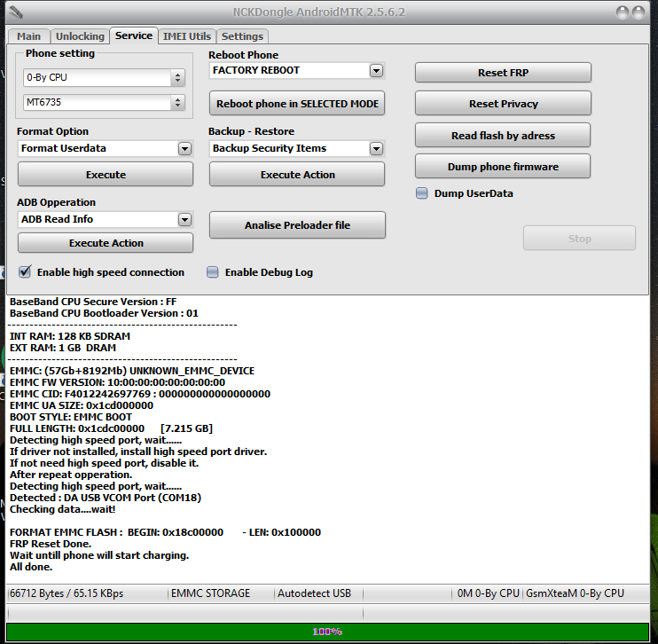The image size is (658, 644).
Task: Click 'Checking data....wait!' log line
Action: pos(63,509)
